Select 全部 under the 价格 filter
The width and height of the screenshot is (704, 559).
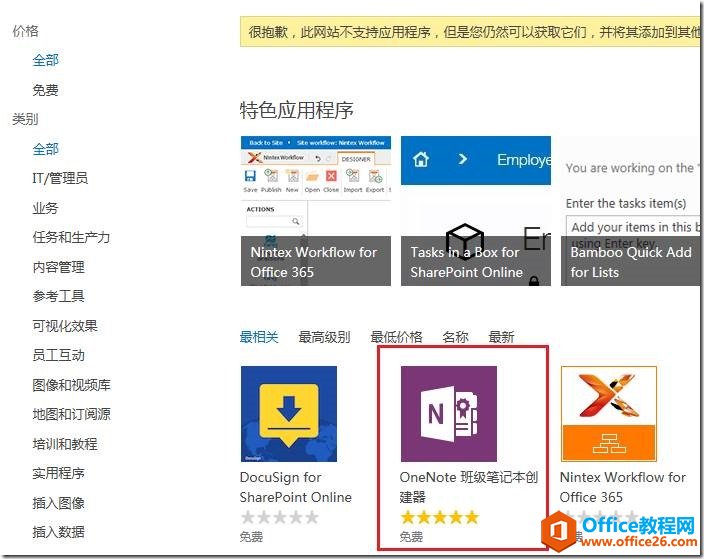[45, 60]
